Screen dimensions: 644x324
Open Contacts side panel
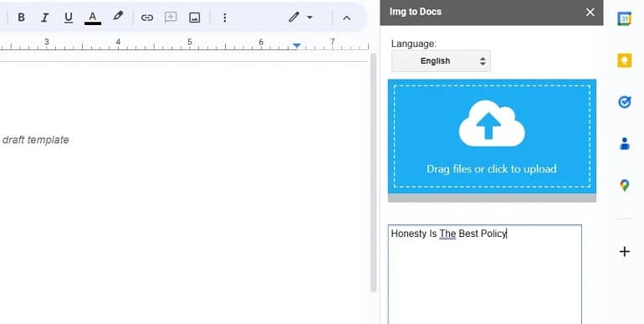coord(624,143)
